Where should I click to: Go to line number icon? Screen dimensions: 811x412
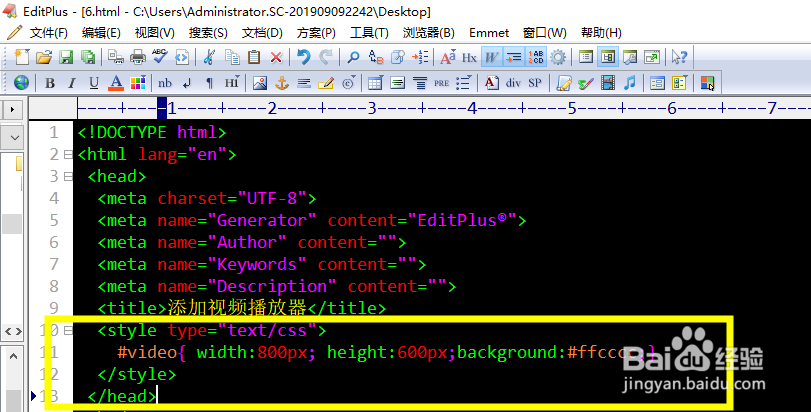pyautogui.click(x=420, y=56)
